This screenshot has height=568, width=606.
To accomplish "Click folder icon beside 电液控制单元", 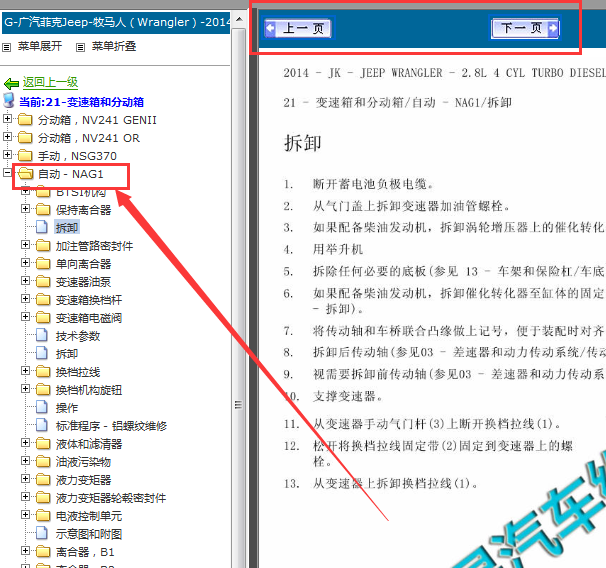I will (43, 515).
